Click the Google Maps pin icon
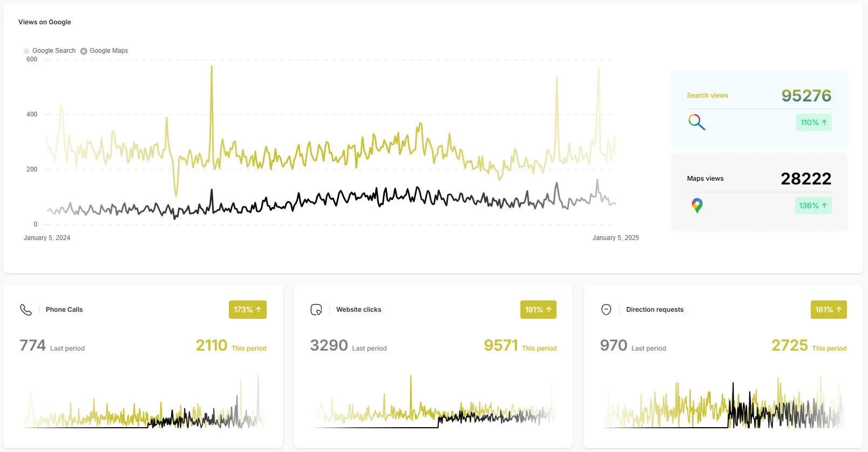Image resolution: width=868 pixels, height=452 pixels. pos(697,206)
